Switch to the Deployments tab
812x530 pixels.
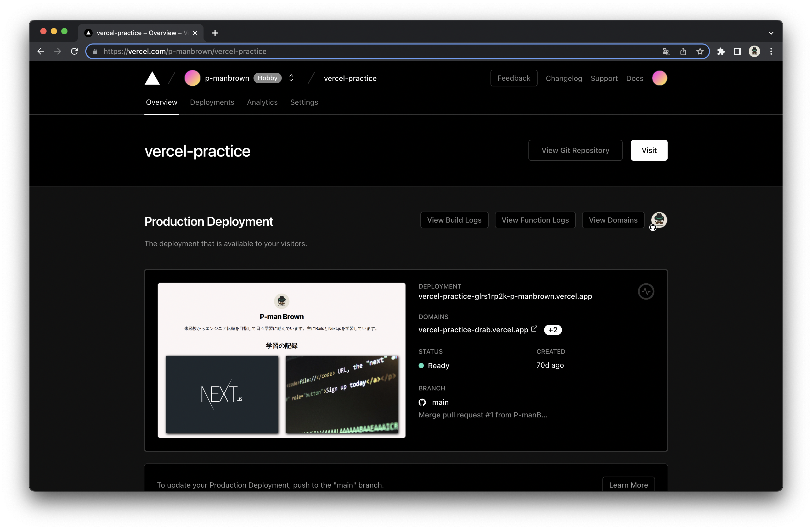(212, 102)
